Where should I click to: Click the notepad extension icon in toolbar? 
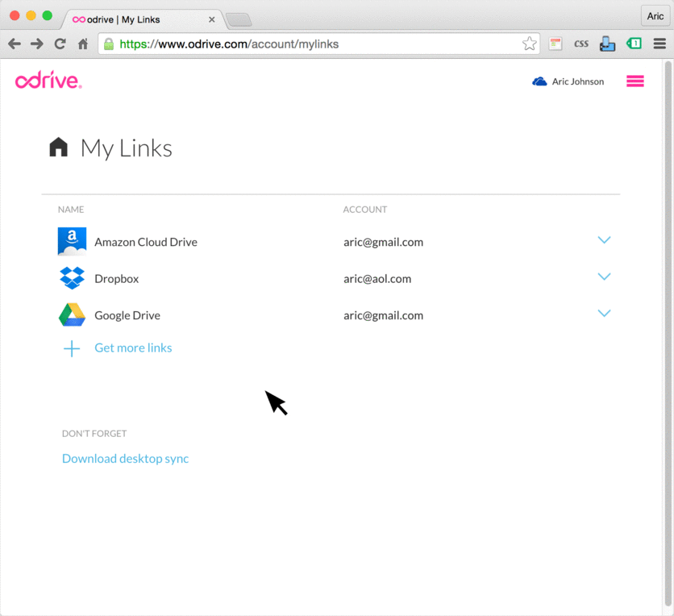pos(555,44)
